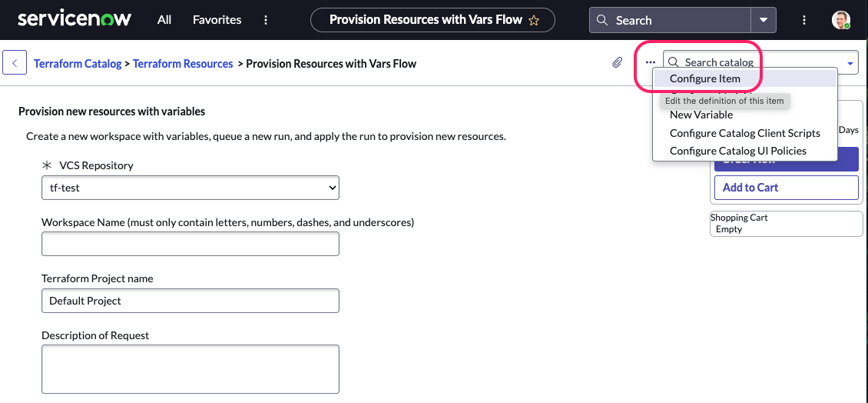Click the vertical dots icon beside global search
The width and height of the screenshot is (868, 403).
pyautogui.click(x=803, y=20)
